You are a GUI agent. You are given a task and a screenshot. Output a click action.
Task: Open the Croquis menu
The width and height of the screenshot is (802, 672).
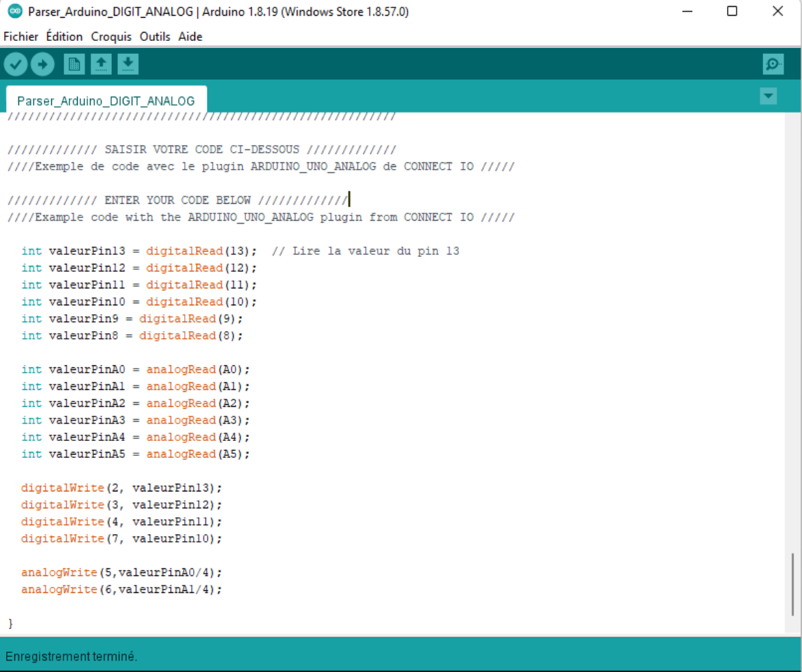pos(113,37)
